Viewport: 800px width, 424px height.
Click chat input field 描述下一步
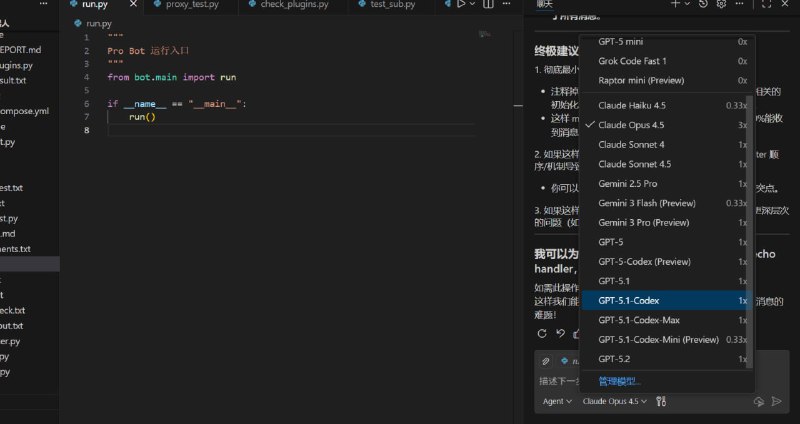(559, 381)
